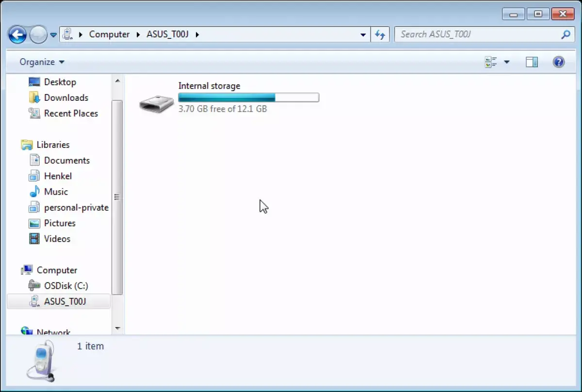Close the Explorer window

562,14
